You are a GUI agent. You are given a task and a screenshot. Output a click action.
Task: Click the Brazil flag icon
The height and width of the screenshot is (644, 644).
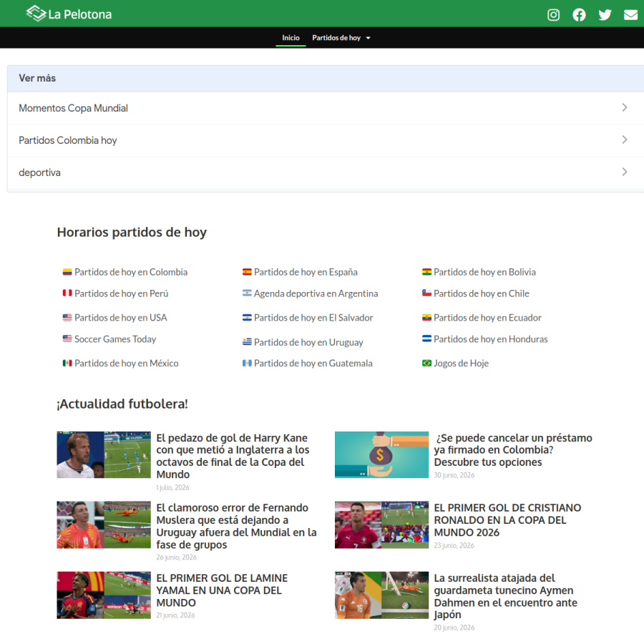(x=426, y=363)
